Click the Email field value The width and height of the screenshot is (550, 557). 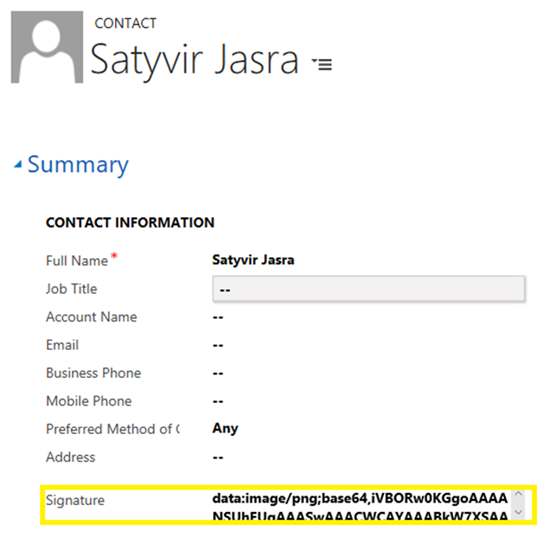(218, 345)
